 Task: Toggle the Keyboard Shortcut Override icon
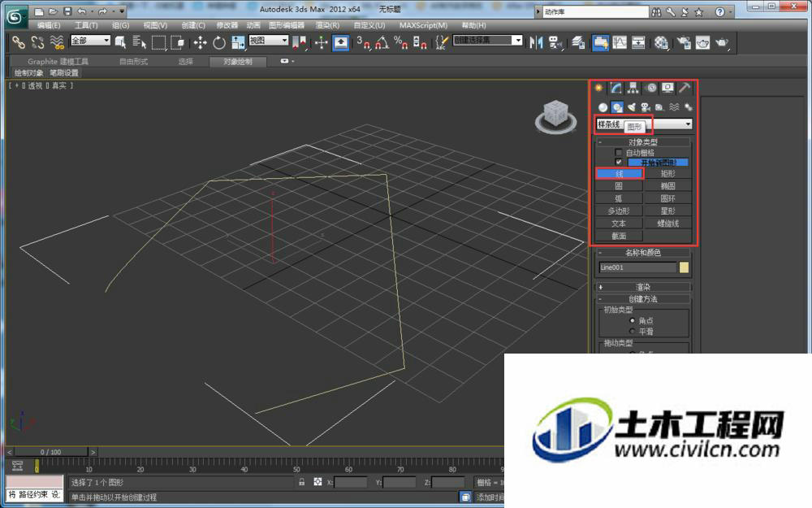coord(340,42)
